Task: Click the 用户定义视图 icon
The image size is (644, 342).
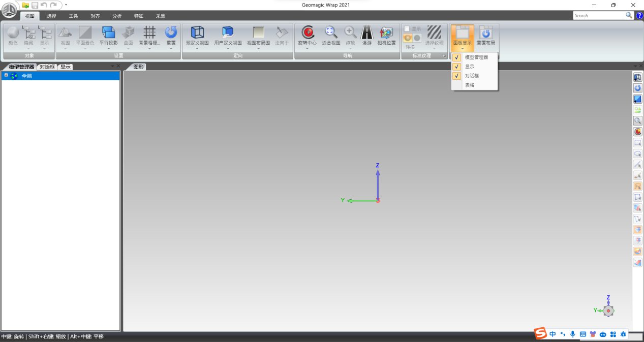Action: (x=228, y=33)
